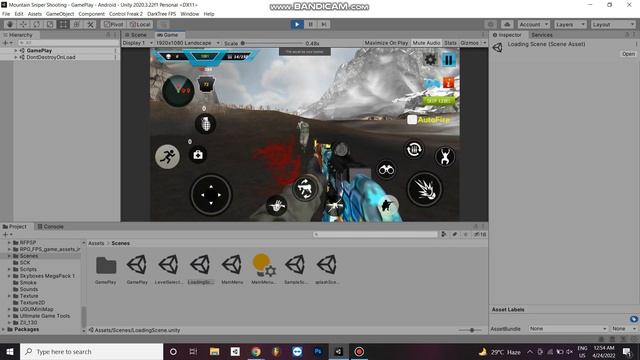Viewport: 640px width, 360px height.
Task: Open Unity Collaborate history icon
Action: pos(491,24)
